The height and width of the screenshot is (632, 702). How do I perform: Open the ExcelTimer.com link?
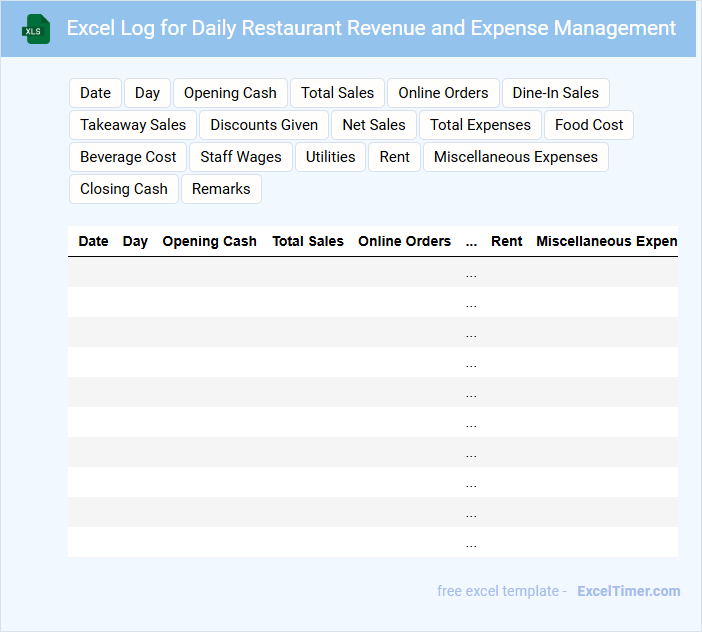[628, 591]
